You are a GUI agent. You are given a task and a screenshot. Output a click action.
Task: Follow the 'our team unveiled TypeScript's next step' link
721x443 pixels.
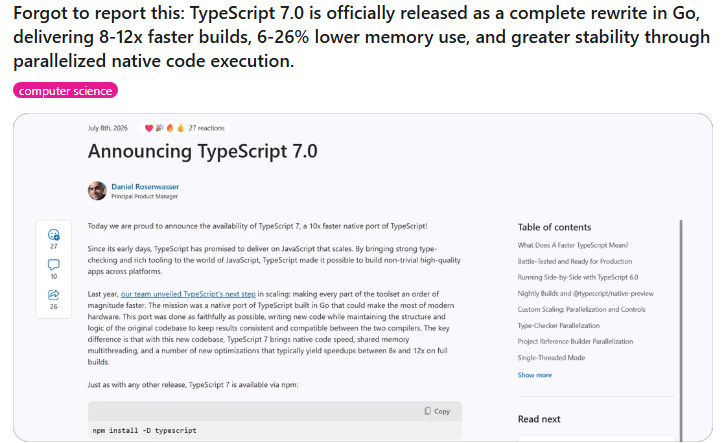[x=188, y=293]
